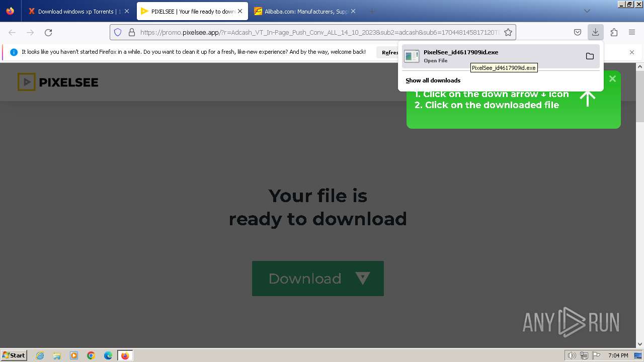The image size is (644, 362).
Task: Open Windows Media Player taskbar icon
Action: (x=74, y=355)
